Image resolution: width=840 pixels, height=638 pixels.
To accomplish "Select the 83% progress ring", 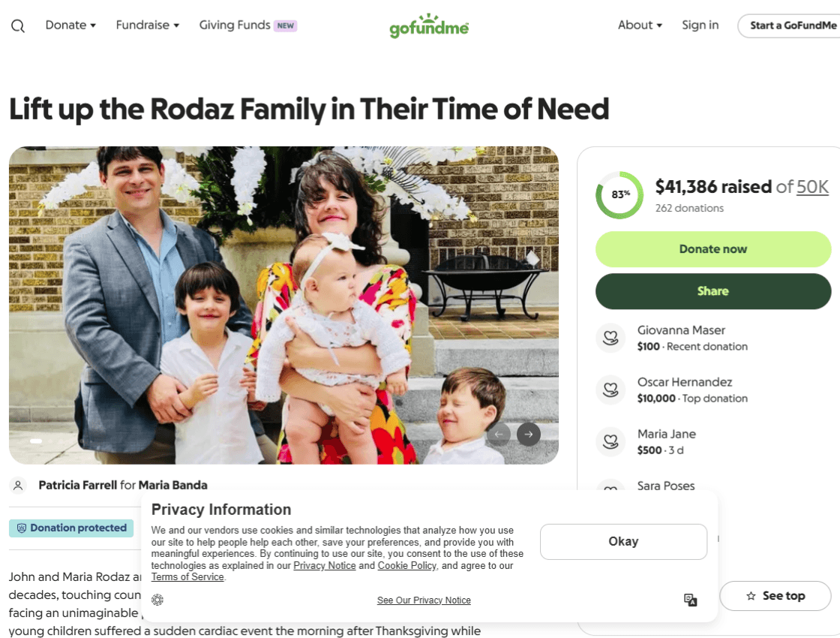I will point(619,194).
